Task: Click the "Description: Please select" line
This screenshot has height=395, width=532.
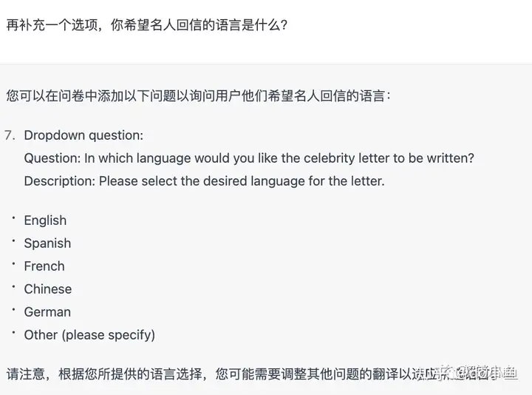Action: pos(204,181)
